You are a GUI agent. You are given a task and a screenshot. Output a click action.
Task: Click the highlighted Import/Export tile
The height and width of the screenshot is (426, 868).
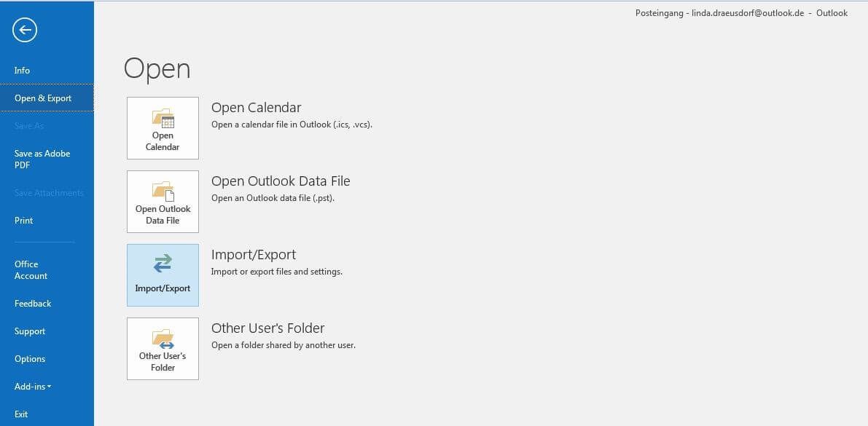pyautogui.click(x=162, y=275)
